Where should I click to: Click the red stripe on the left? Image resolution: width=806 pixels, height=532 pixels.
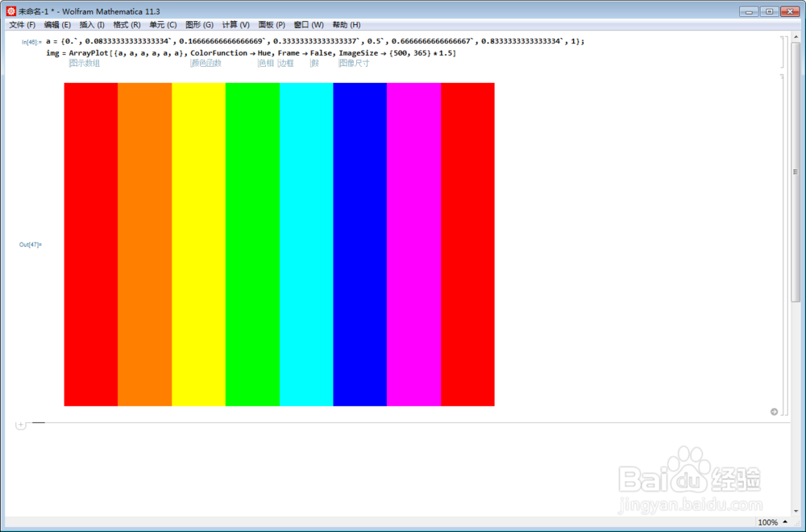[91, 244]
